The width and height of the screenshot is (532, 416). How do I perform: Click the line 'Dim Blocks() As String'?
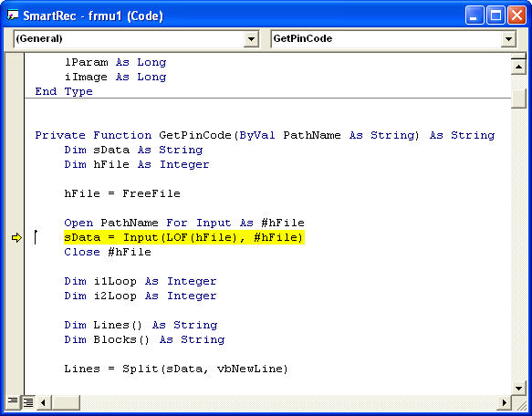click(x=144, y=339)
